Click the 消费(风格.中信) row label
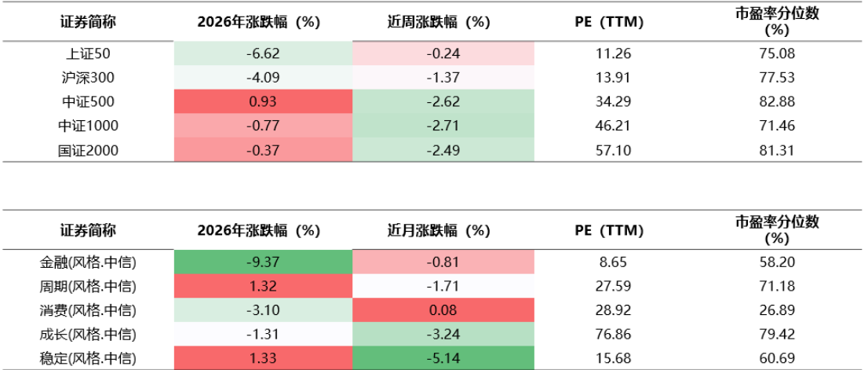Screen dimensions: 868x370 [88, 310]
